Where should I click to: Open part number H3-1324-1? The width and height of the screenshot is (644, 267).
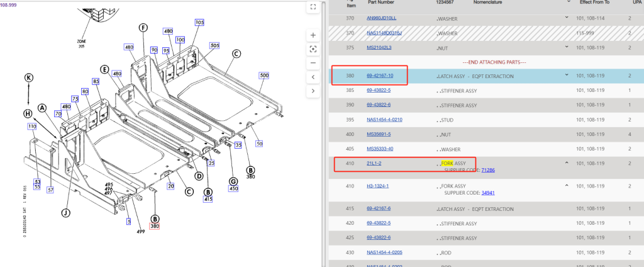[377, 186]
